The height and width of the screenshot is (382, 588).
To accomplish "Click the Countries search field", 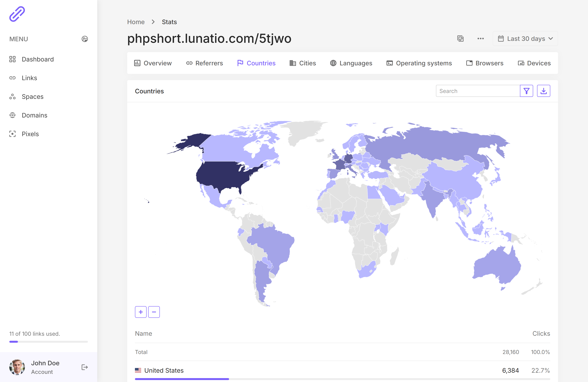I will [478, 91].
